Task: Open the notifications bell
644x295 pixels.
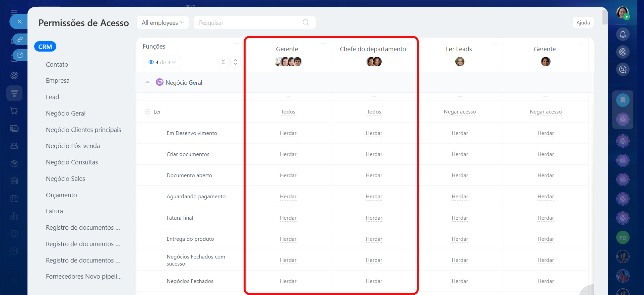Action: coord(623,34)
